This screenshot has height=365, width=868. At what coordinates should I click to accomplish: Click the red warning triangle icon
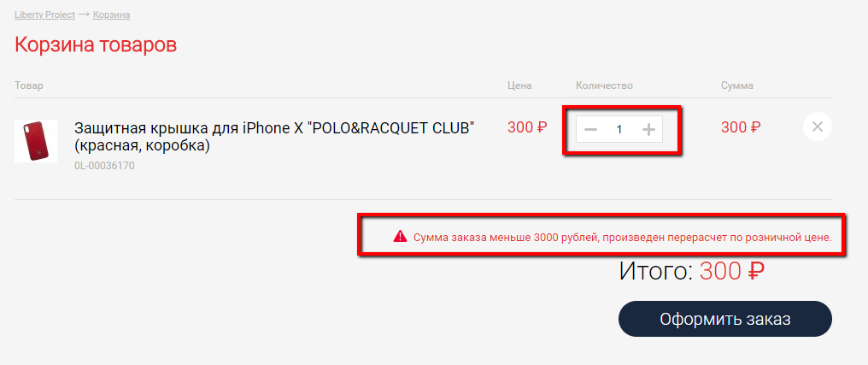(x=400, y=237)
